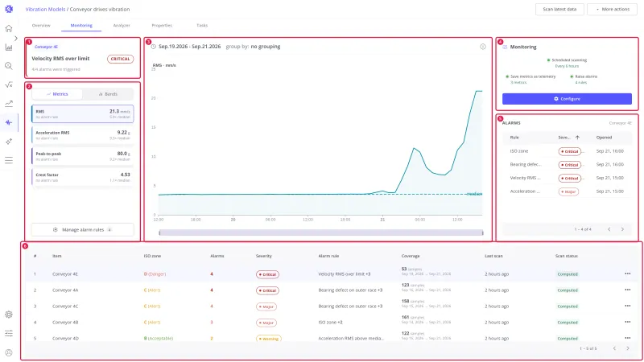Open the square-root formula sidebar icon
Viewport: 644px width, 362px height.
coord(9,84)
